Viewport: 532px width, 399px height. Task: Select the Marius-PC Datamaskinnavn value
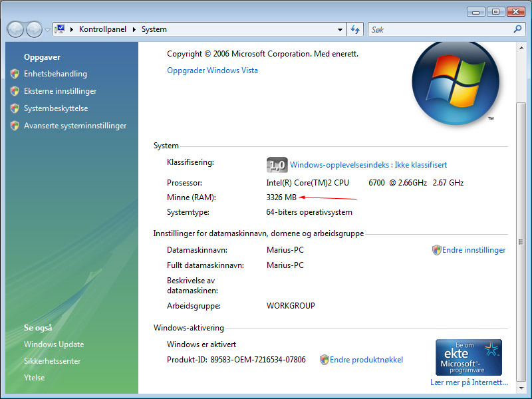[285, 250]
